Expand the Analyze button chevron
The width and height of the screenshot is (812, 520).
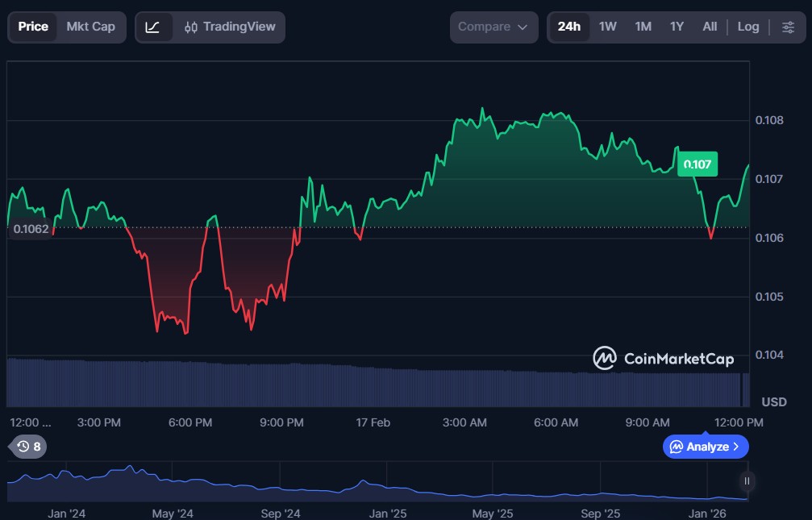pyautogui.click(x=735, y=447)
